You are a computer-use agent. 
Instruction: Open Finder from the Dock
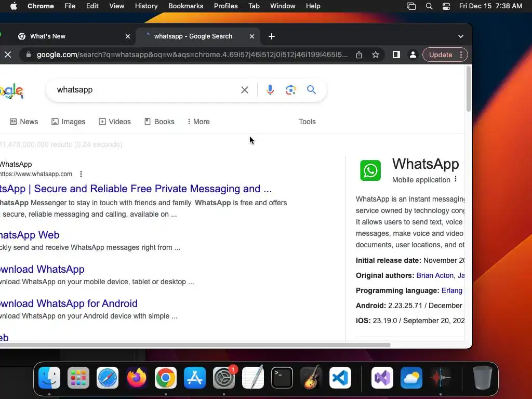(x=49, y=378)
